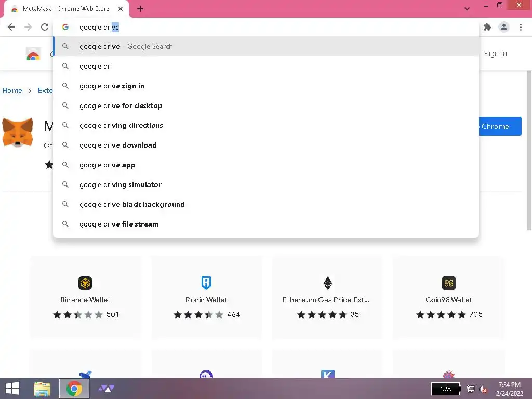
Task: Click the Chrome Web Store rainbow logo
Action: coord(33,54)
